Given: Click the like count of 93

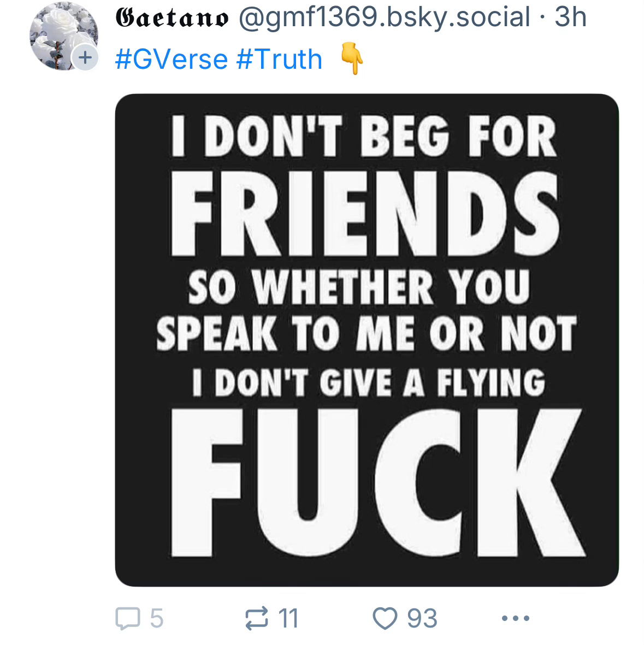Looking at the screenshot, I should tap(422, 618).
